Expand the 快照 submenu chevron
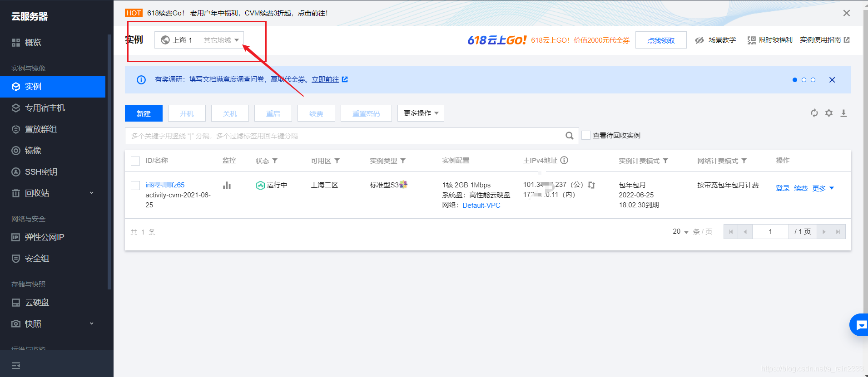 (x=92, y=323)
